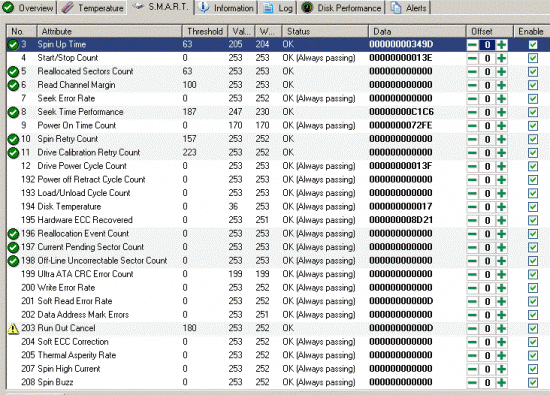The height and width of the screenshot is (395, 550).
Task: Increase offset for Disk Temperature
Action: click(x=502, y=207)
